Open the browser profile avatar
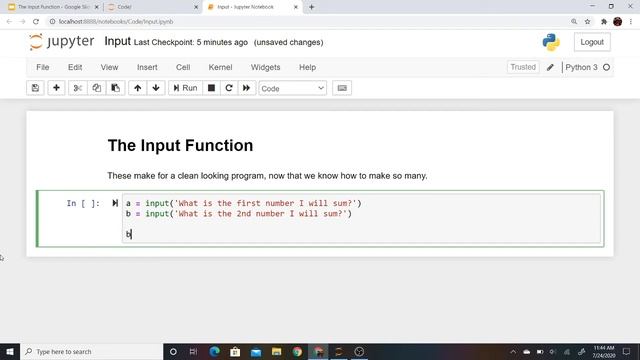640x360 pixels. point(618,22)
